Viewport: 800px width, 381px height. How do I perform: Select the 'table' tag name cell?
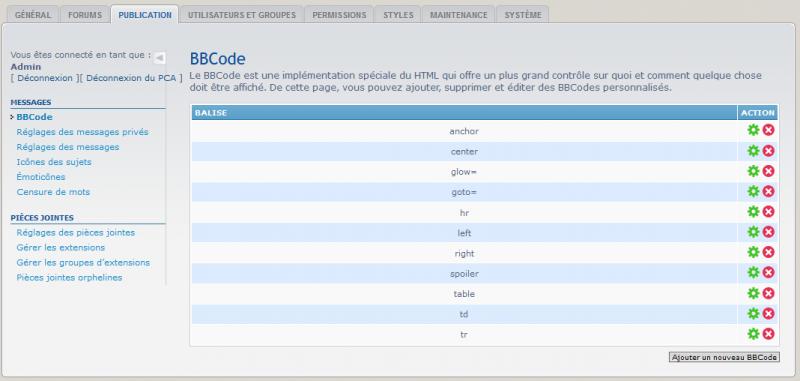(x=464, y=294)
